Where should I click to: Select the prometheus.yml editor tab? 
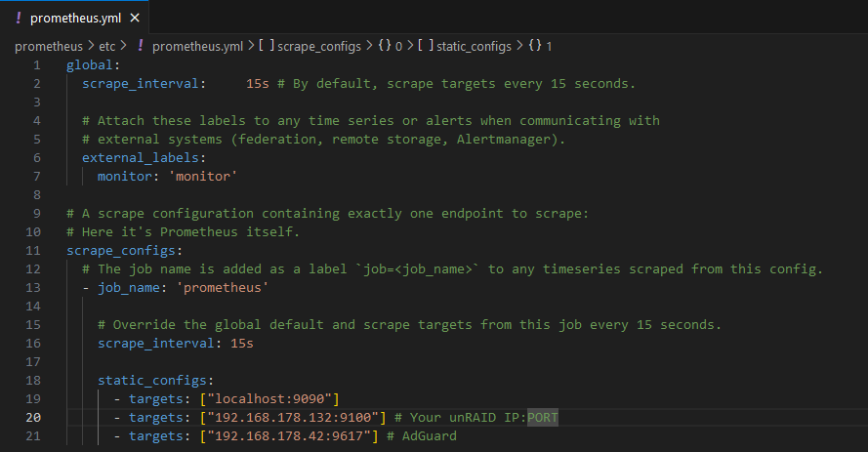[x=75, y=18]
